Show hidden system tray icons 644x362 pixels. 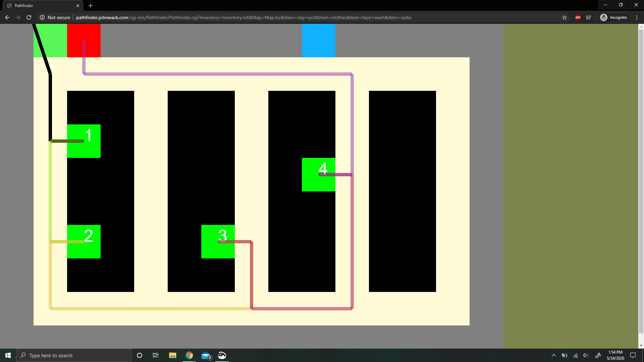[x=554, y=355]
